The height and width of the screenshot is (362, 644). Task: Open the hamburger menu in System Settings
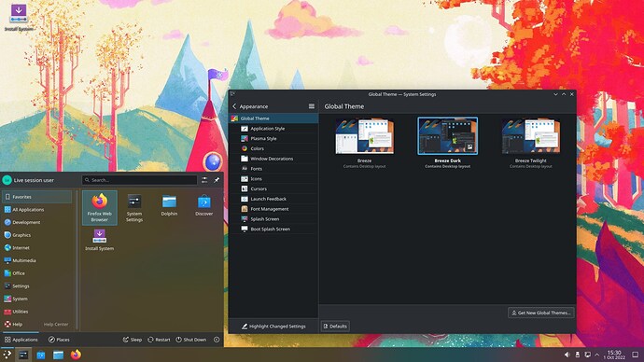pyautogui.click(x=312, y=106)
